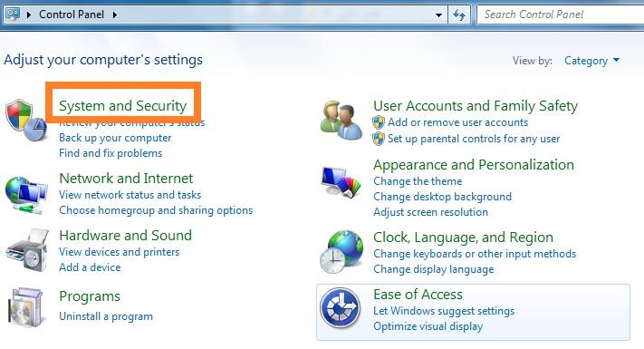Screen dimensions: 644x349
Task: Open Appearance and Personalization category
Action: (x=474, y=165)
